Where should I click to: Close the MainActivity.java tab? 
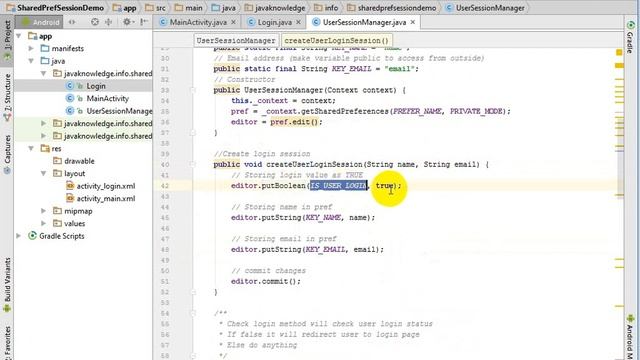233,22
